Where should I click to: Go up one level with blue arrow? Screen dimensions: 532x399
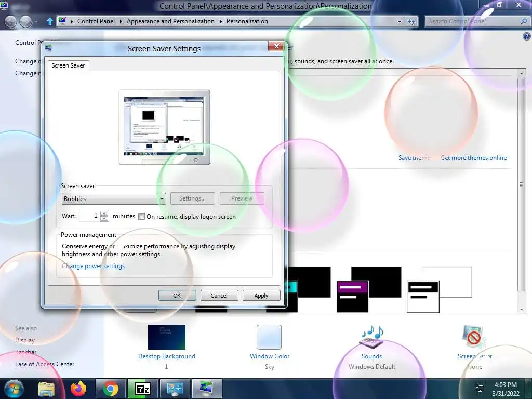(x=50, y=21)
